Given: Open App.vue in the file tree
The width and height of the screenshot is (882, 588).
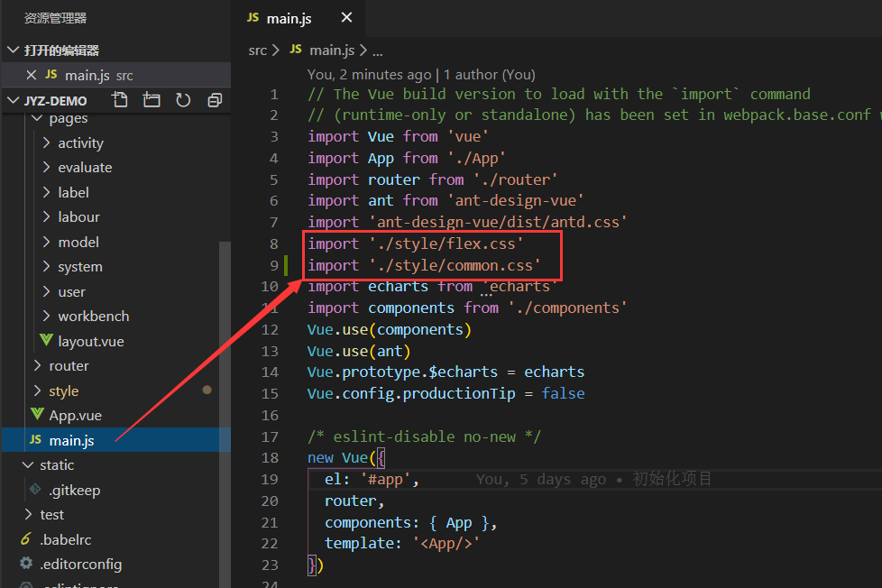Looking at the screenshot, I should point(76,415).
